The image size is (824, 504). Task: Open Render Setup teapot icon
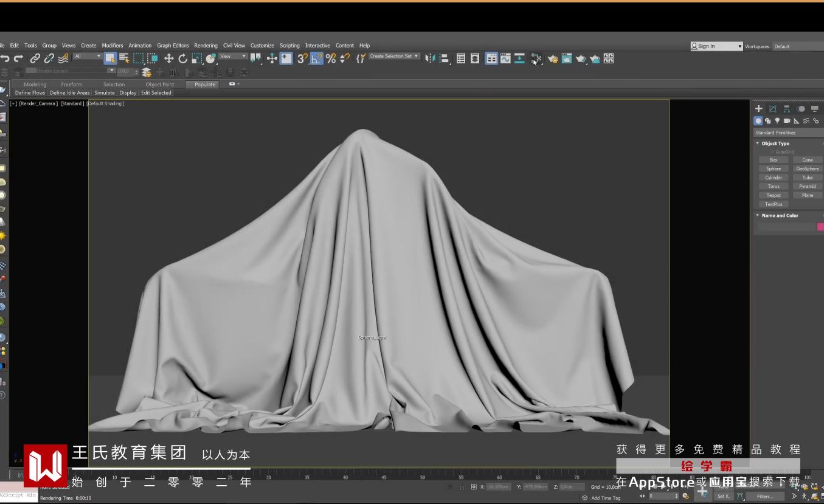tap(553, 59)
